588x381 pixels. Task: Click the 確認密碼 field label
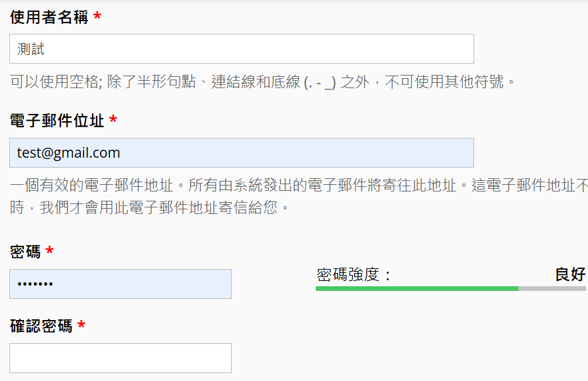[x=41, y=327]
